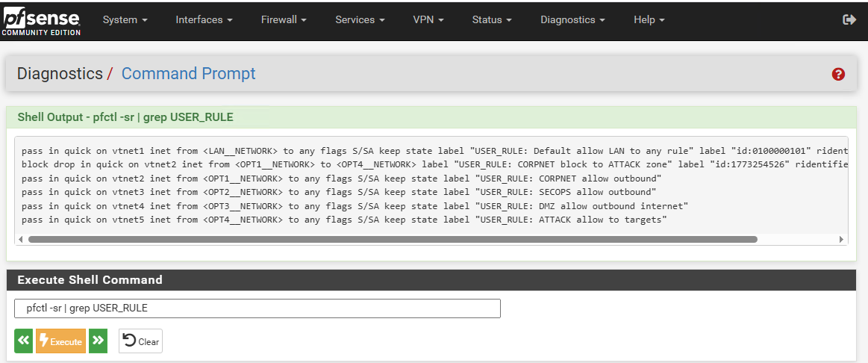Open the Status dropdown menu
Viewport: 868px width, 363px height.
(x=492, y=20)
